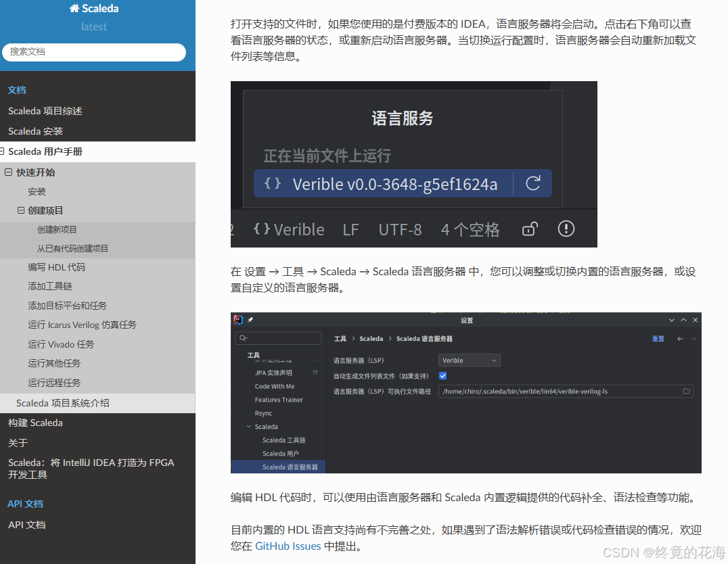
Task: Open 运行 Vivado 任务 sidebar entry
Action: 61,344
